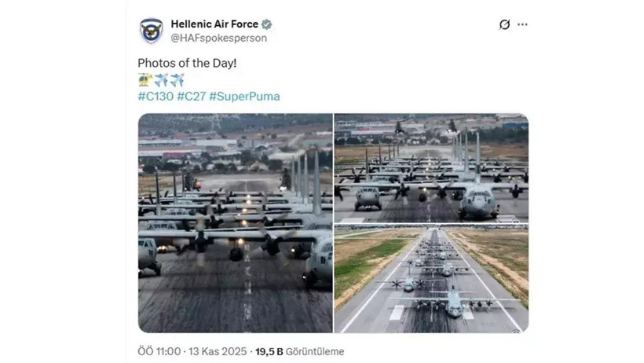Click the Hellenic Air Force profile avatar
The width and height of the screenshot is (644, 363).
(151, 31)
